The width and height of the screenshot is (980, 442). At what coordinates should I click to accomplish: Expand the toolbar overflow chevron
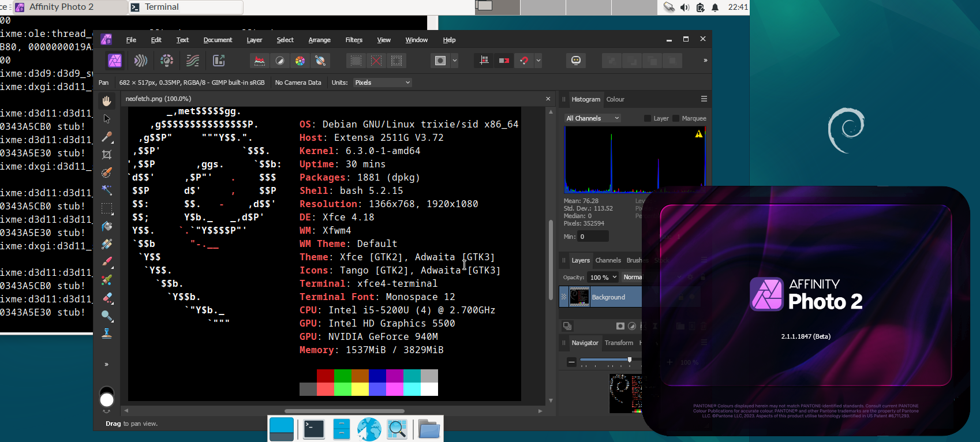click(705, 61)
